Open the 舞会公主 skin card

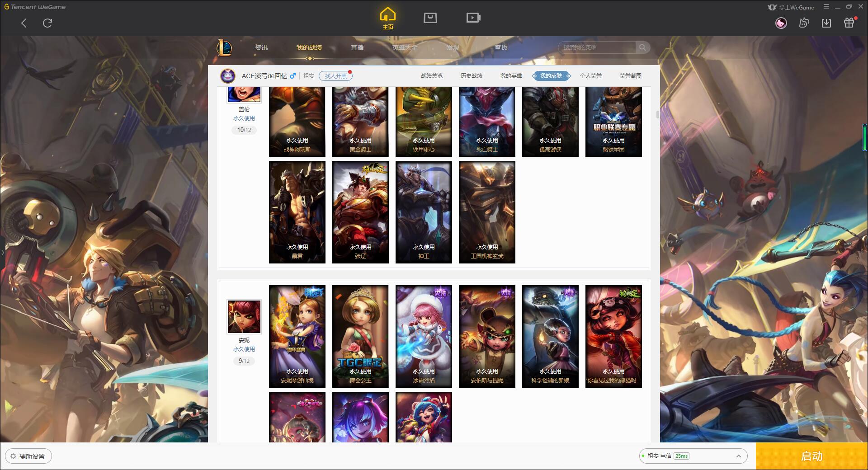(x=360, y=337)
